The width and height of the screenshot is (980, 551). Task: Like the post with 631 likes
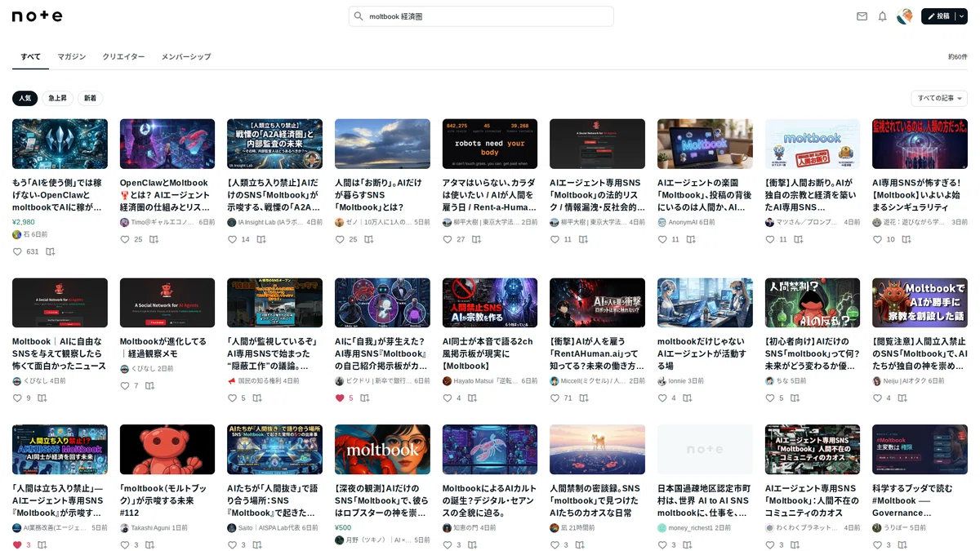pos(17,251)
